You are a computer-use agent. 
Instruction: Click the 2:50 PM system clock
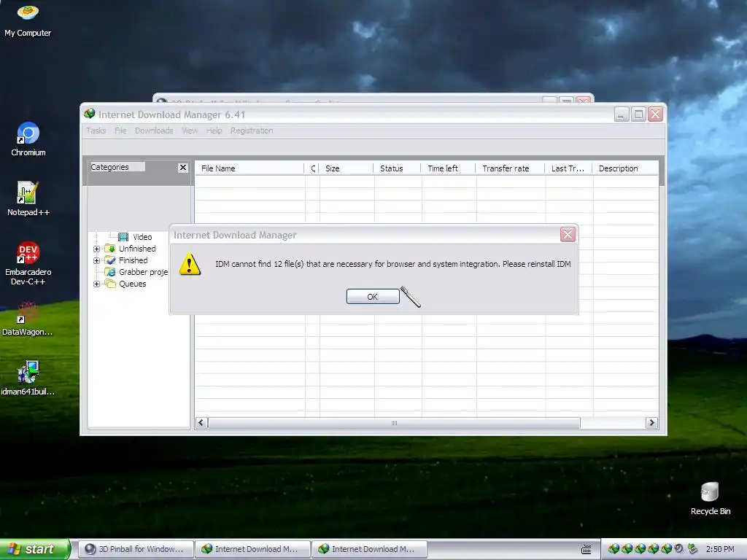click(720, 549)
